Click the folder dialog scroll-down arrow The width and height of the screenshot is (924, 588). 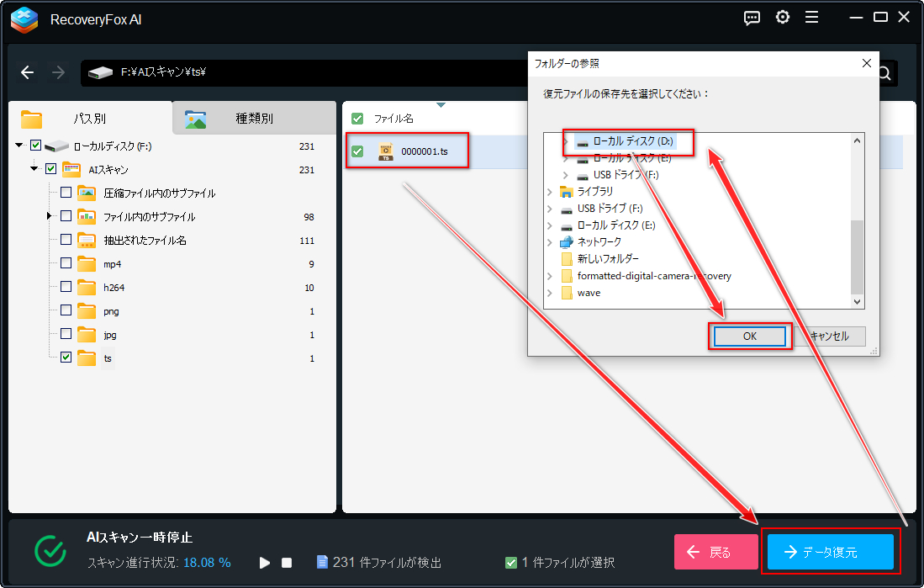coord(858,301)
